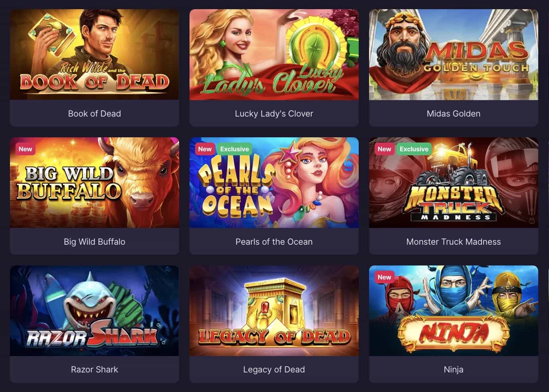
Task: Open the Monster Truck Madness artwork
Action: click(x=454, y=182)
